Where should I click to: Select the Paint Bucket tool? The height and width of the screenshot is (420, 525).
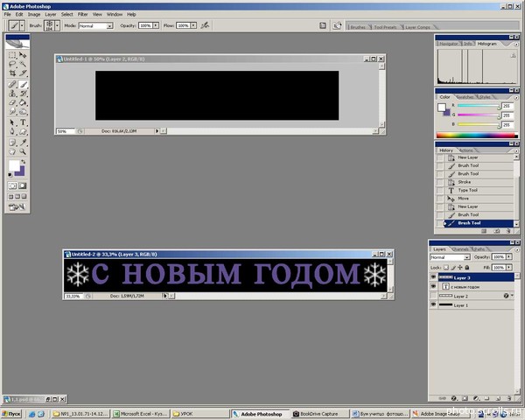coord(23,102)
